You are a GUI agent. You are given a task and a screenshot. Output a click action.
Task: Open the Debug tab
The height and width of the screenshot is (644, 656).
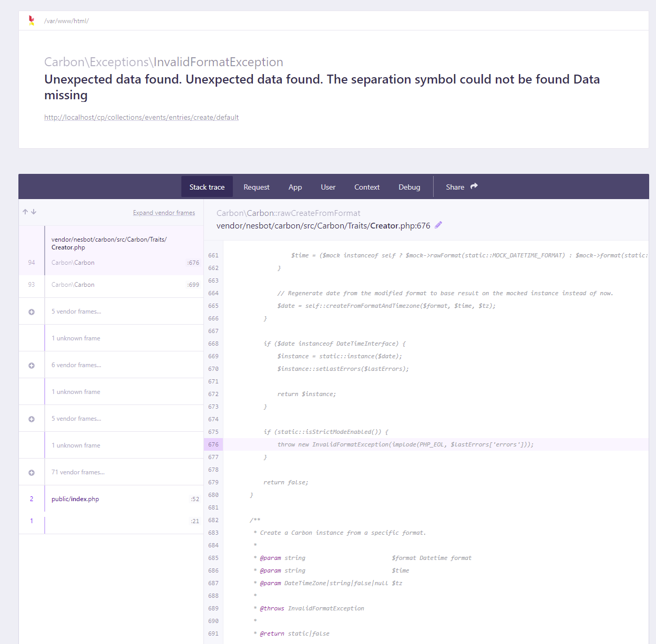point(409,186)
